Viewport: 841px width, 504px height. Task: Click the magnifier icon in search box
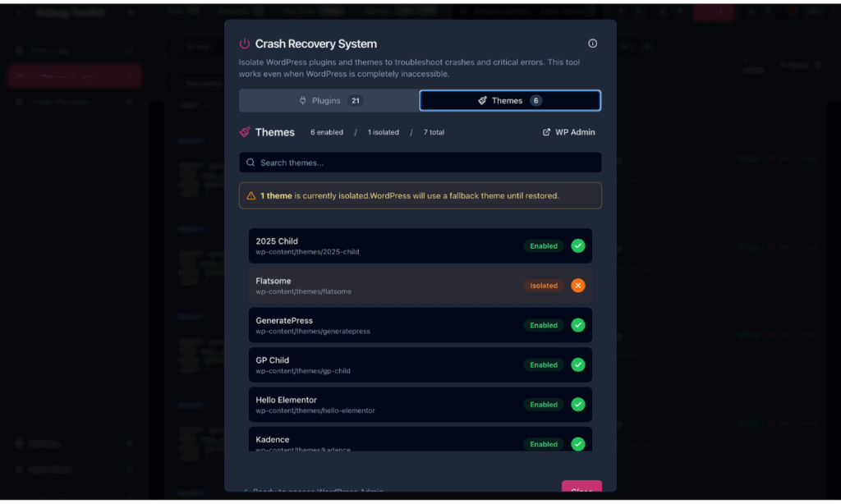point(250,163)
